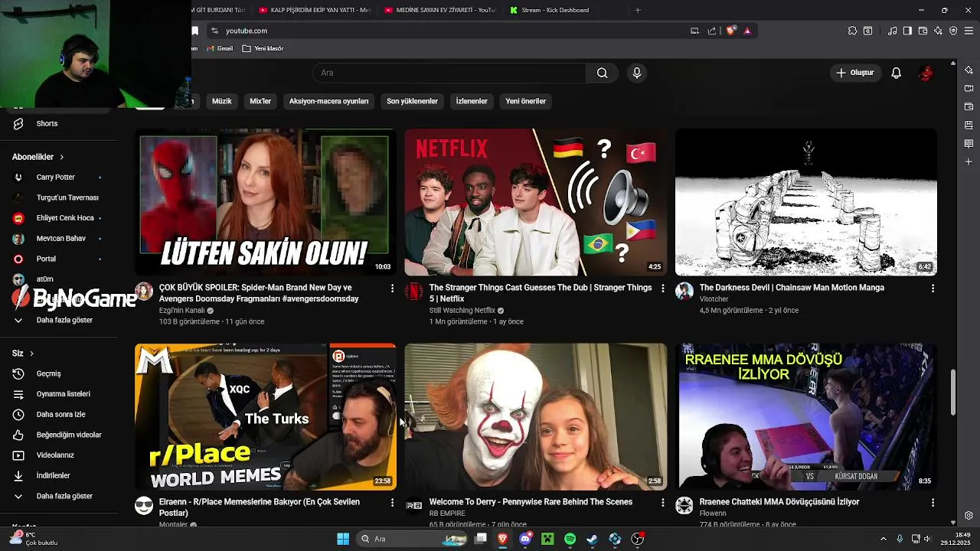Image resolution: width=980 pixels, height=551 pixels.
Task: Open the Brave hamburger main menu
Action: coord(969,31)
